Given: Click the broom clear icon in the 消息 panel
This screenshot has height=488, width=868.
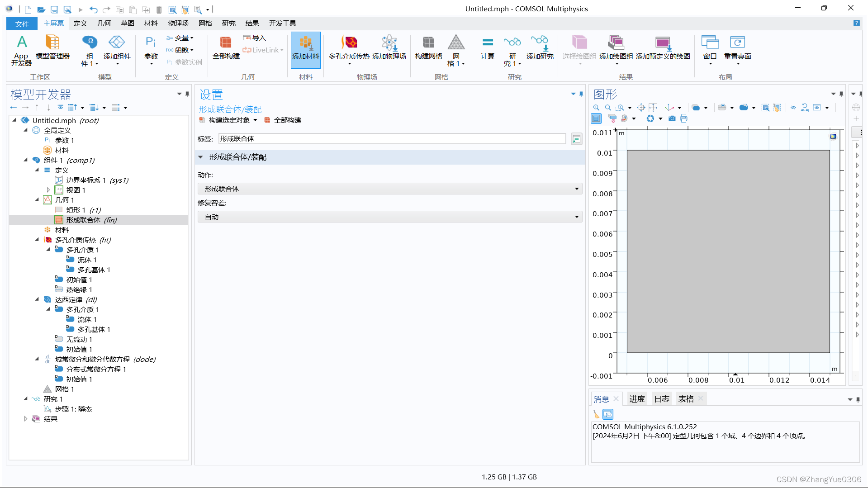Looking at the screenshot, I should point(596,414).
